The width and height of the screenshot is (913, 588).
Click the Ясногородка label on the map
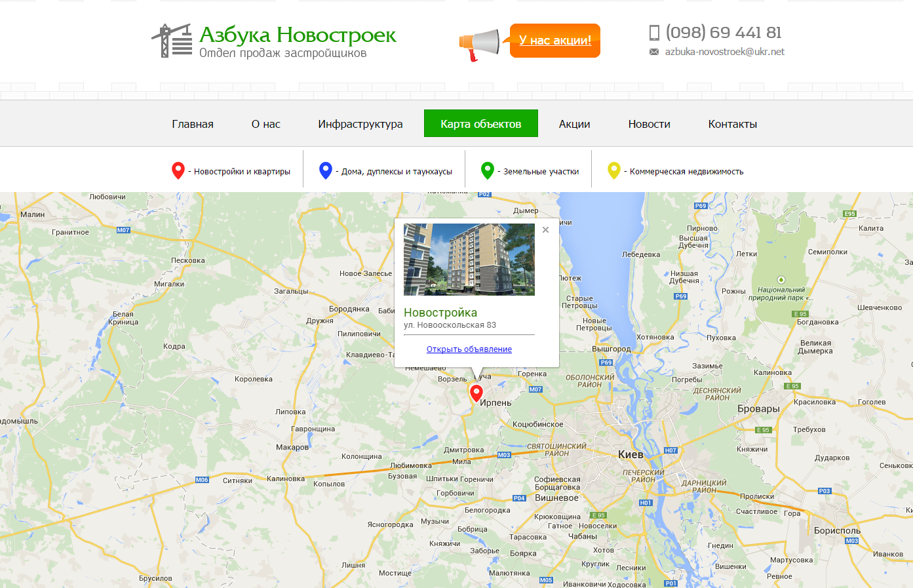391,524
